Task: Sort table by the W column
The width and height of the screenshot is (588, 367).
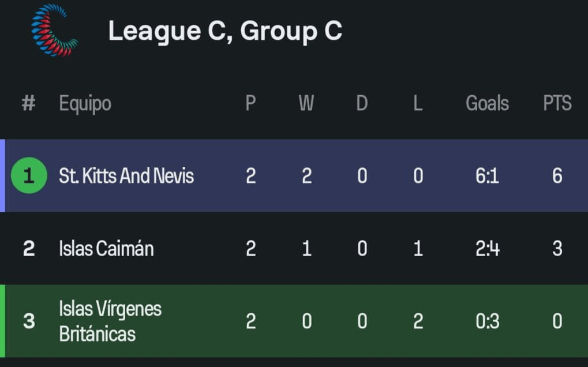Action: (306, 104)
